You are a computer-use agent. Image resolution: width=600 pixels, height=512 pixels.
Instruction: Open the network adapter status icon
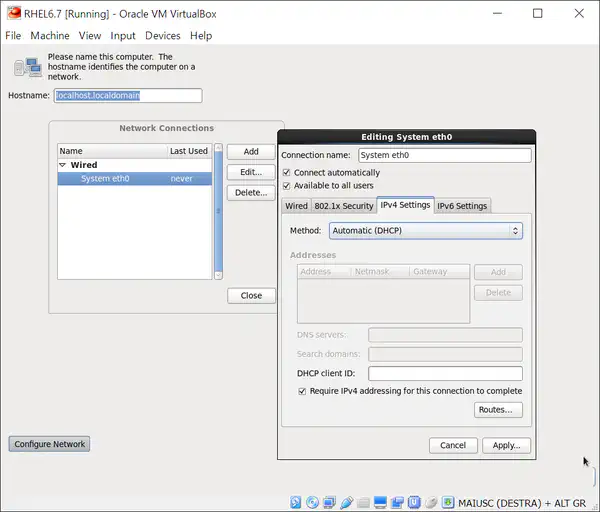point(330,502)
